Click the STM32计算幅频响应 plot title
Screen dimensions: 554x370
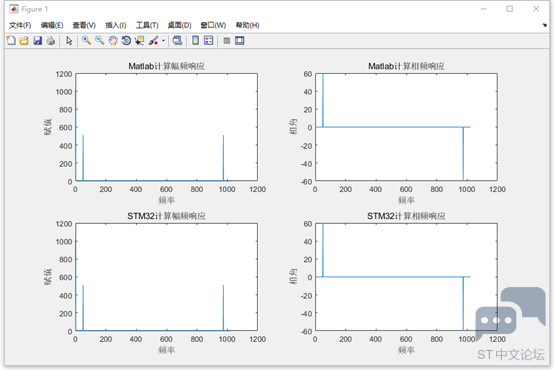pyautogui.click(x=166, y=216)
